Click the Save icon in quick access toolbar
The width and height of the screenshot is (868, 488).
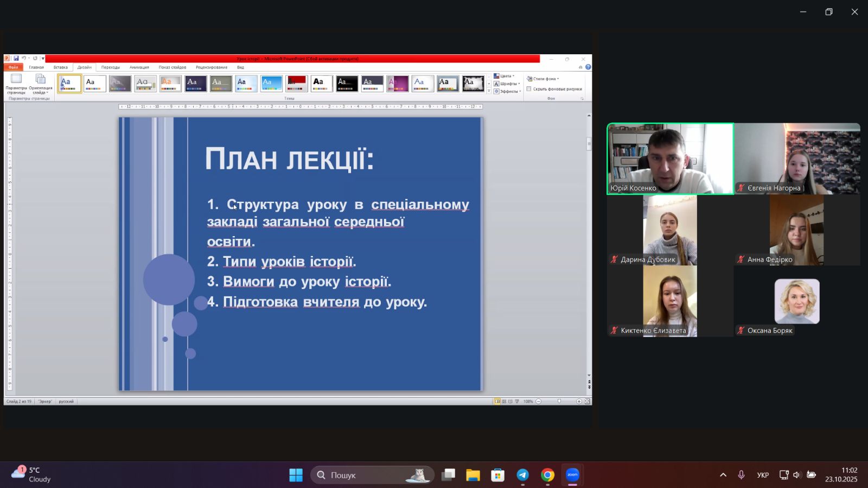16,59
